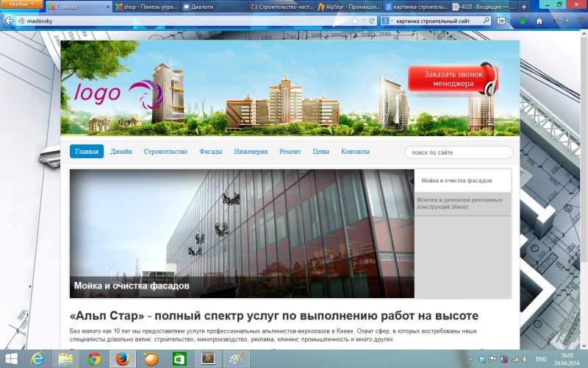This screenshot has height=368, width=588.
Task: Reload the page with the refresh icon
Action: pos(372,21)
